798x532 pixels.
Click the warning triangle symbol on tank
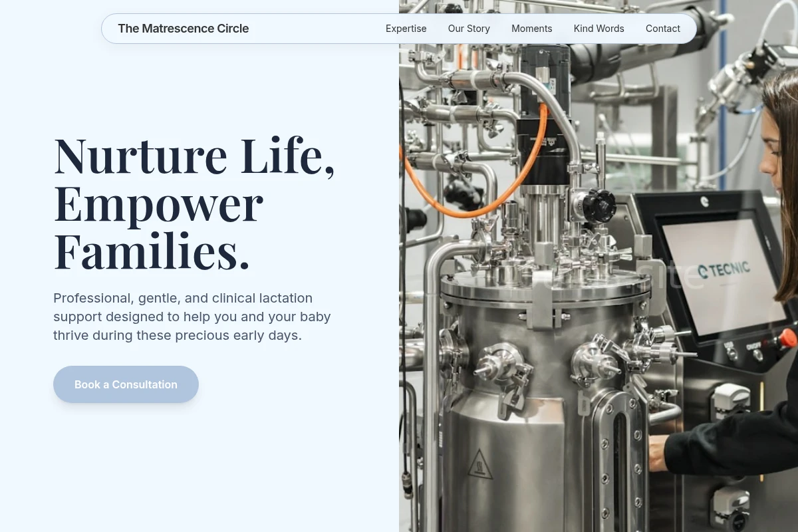[x=480, y=464]
